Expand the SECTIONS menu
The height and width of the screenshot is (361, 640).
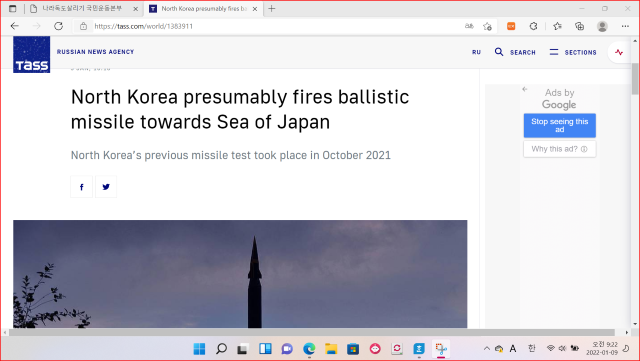pos(573,52)
